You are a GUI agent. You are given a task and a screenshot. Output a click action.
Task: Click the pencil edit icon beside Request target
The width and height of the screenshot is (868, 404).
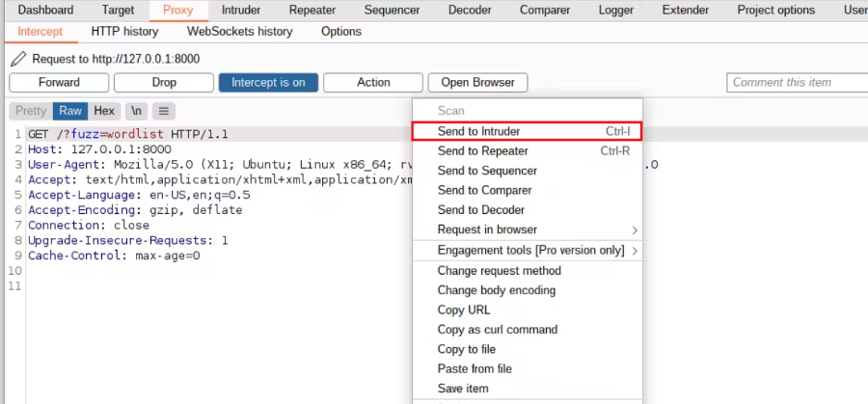pyautogui.click(x=18, y=59)
